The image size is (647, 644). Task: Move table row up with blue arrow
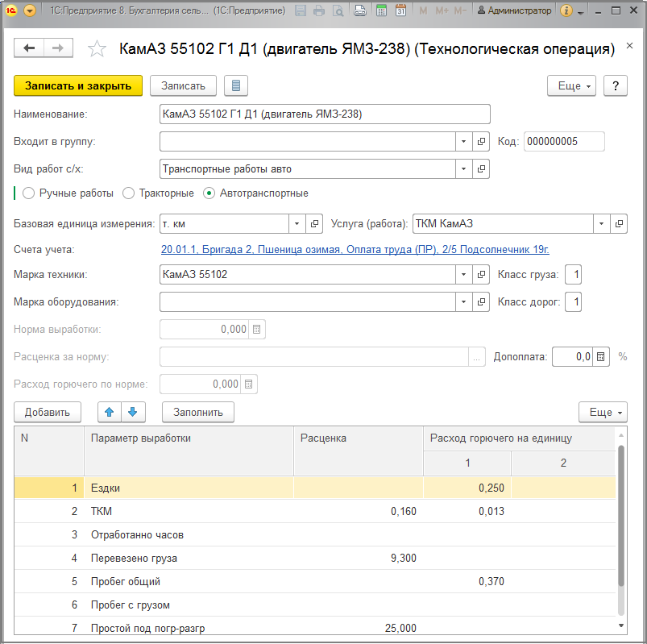pos(110,412)
